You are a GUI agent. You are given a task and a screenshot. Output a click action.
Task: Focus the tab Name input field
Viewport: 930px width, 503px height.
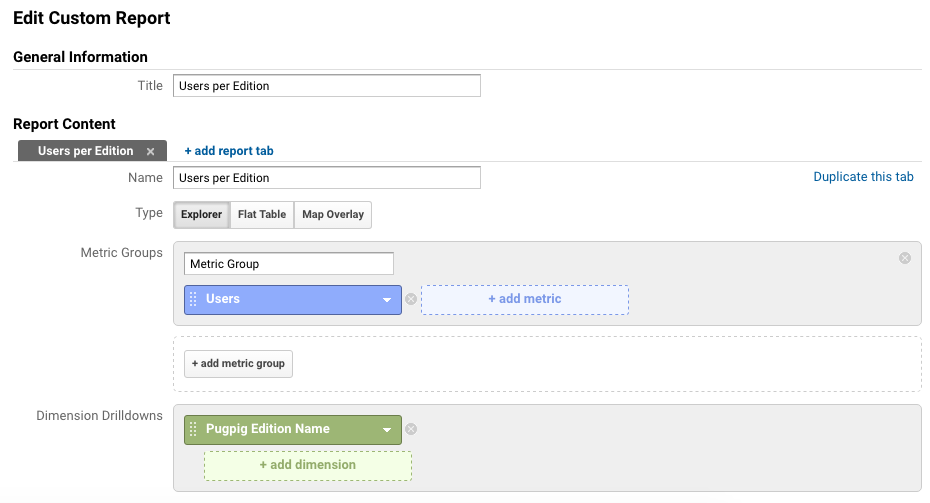pyautogui.click(x=327, y=178)
